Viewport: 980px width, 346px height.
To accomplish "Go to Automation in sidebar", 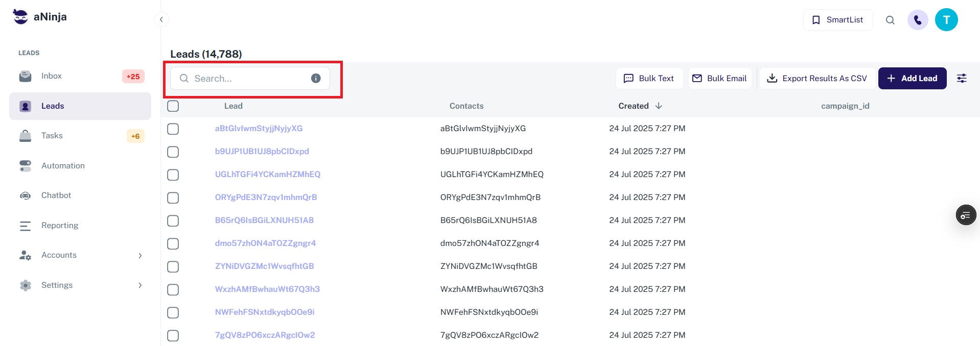I will (x=63, y=166).
